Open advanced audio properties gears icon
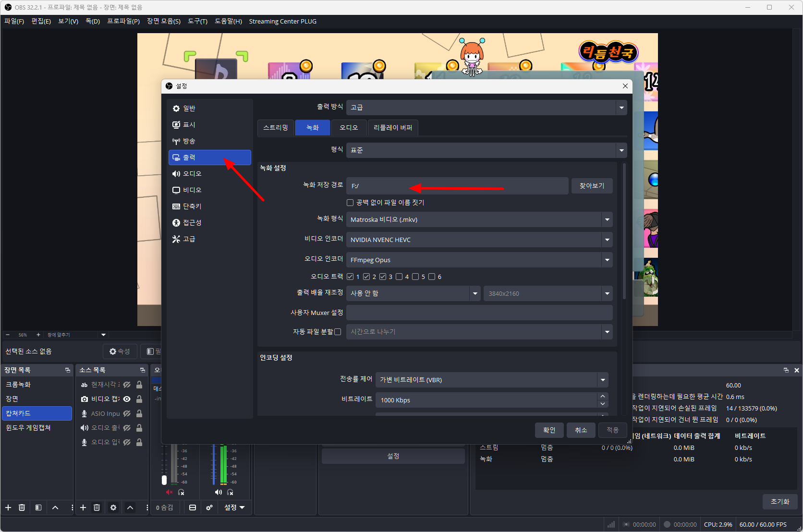This screenshot has width=803, height=532. tap(209, 508)
